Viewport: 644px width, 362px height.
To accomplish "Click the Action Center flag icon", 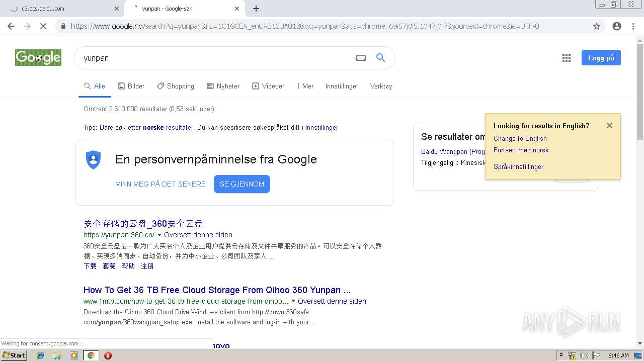I will point(596,355).
